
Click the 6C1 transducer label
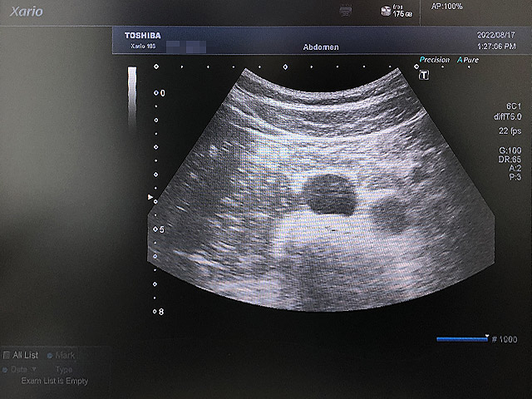click(514, 106)
